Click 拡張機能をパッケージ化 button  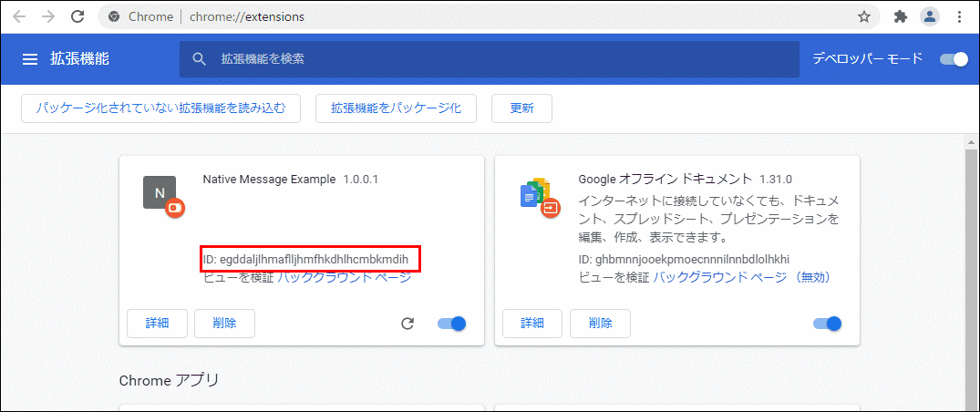click(x=397, y=108)
